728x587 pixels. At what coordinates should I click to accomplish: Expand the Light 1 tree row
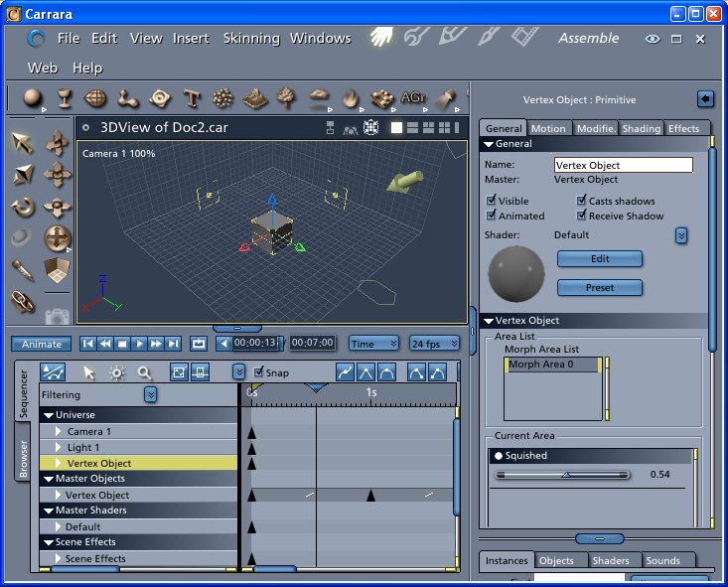58,447
